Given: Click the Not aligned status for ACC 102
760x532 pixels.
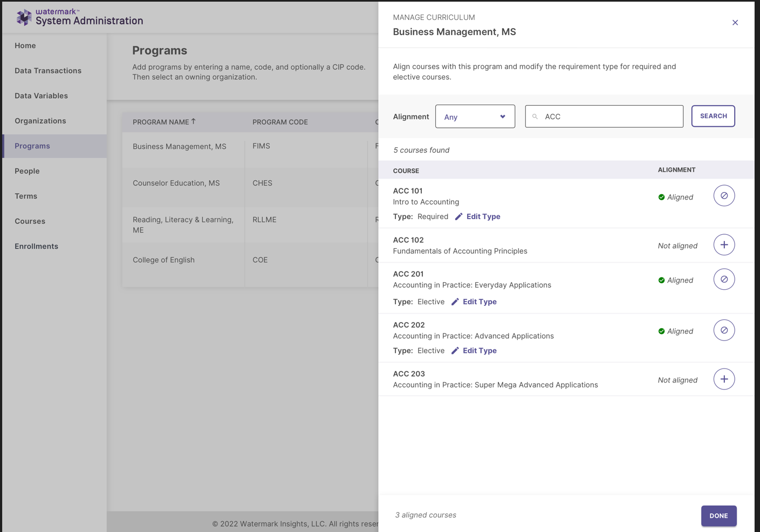Looking at the screenshot, I should pos(677,245).
